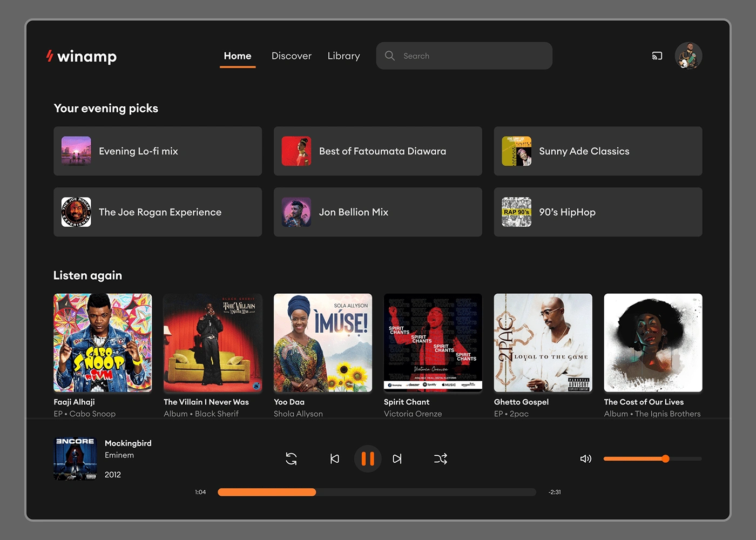Click the song progress bar
Screen dimensions: 756x540
point(377,492)
